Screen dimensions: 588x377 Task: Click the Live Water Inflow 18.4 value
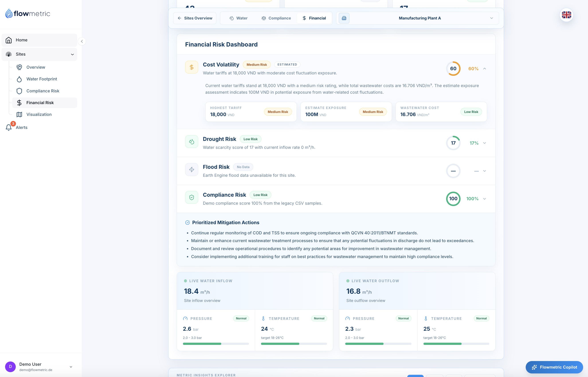191,291
